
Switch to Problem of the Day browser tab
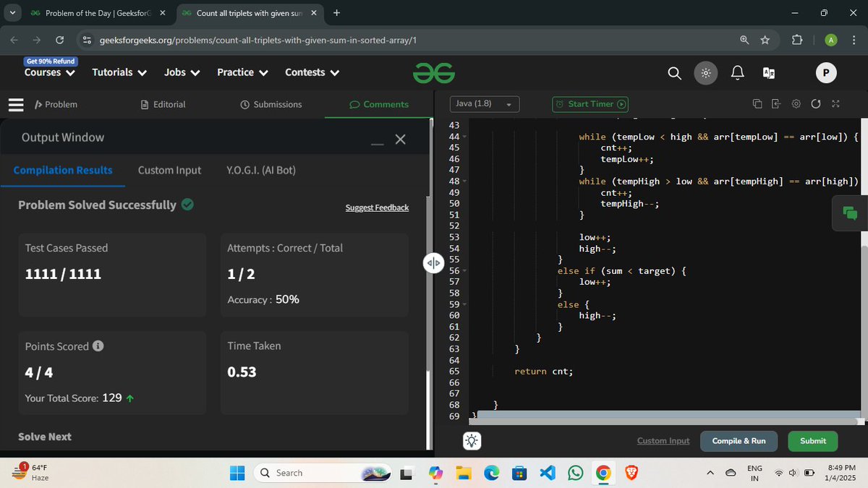coord(98,13)
